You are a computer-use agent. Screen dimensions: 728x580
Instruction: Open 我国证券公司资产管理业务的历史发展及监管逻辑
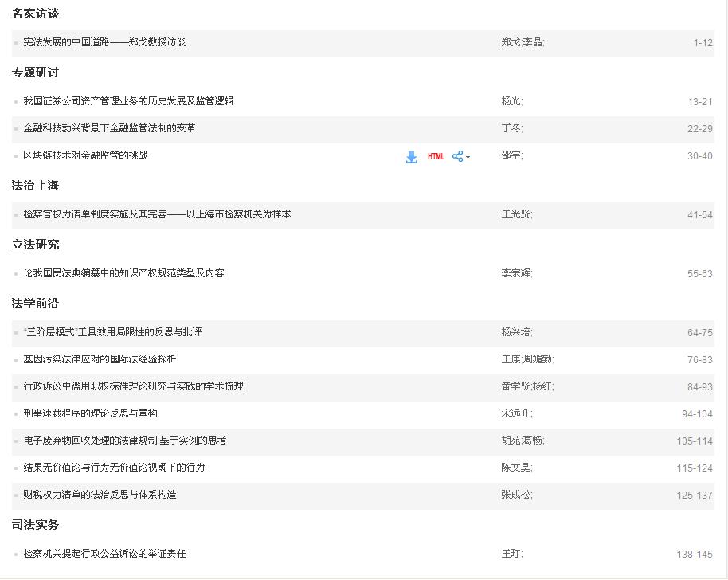click(x=128, y=101)
